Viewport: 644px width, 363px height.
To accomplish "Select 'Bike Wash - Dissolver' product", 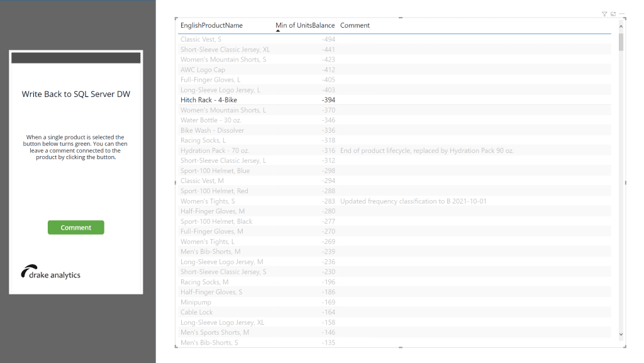I will pos(213,130).
